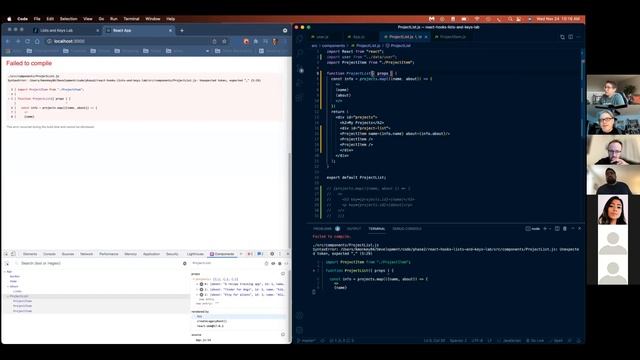This screenshot has width=640, height=360.
Task: Toggle DevTools inspect element picker
Action: click(6, 254)
